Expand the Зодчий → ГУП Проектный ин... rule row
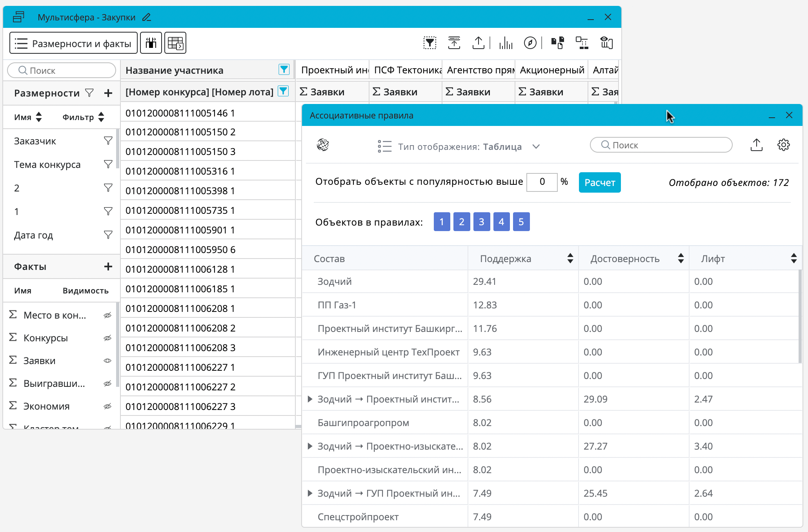The height and width of the screenshot is (532, 808). click(x=310, y=493)
